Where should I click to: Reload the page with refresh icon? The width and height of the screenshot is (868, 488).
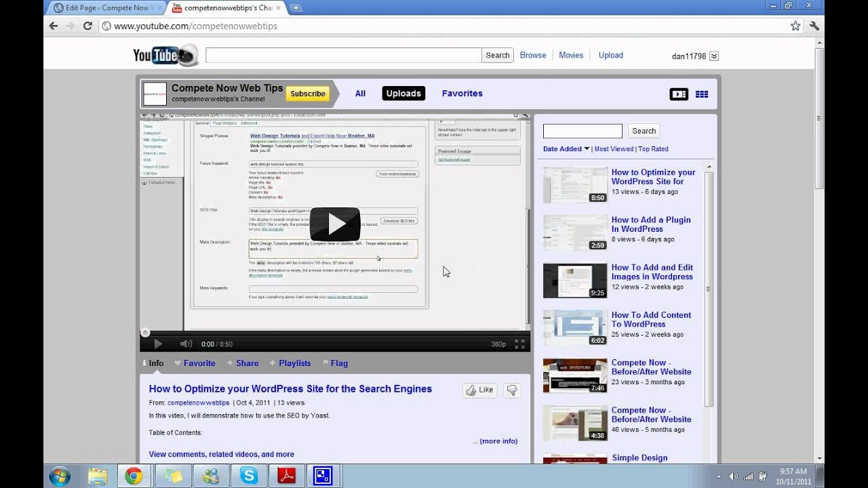[87, 26]
